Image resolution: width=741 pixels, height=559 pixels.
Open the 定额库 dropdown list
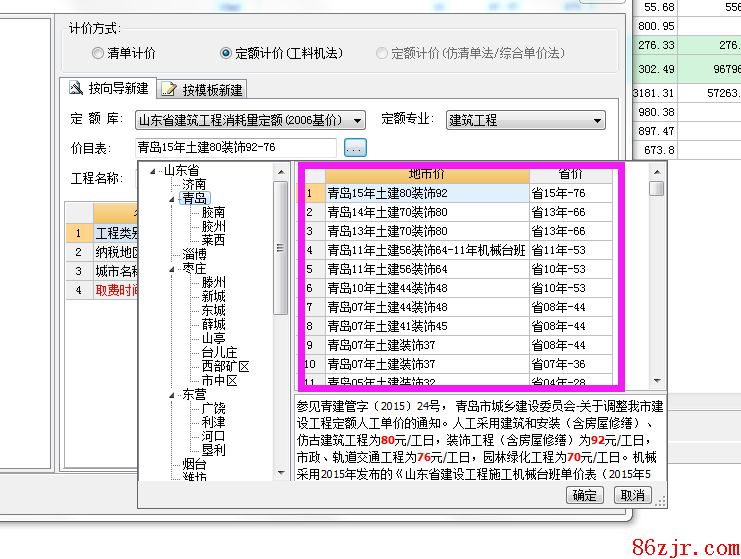357,120
